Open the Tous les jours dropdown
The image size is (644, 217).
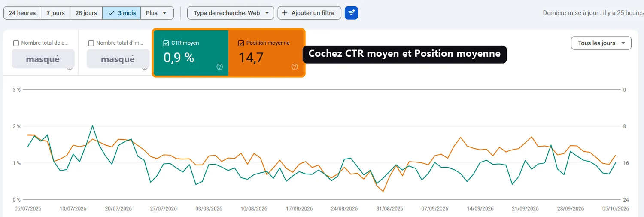[x=601, y=43]
